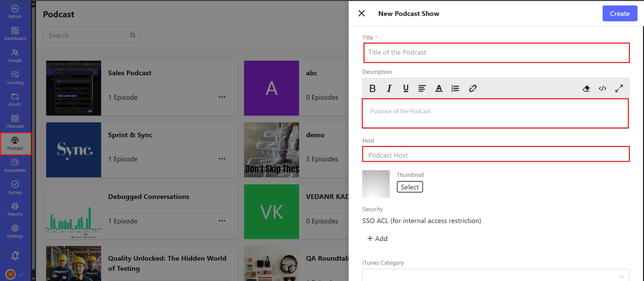The image size is (644, 281).
Task: Close the New Podcast Show panel
Action: pyautogui.click(x=362, y=13)
